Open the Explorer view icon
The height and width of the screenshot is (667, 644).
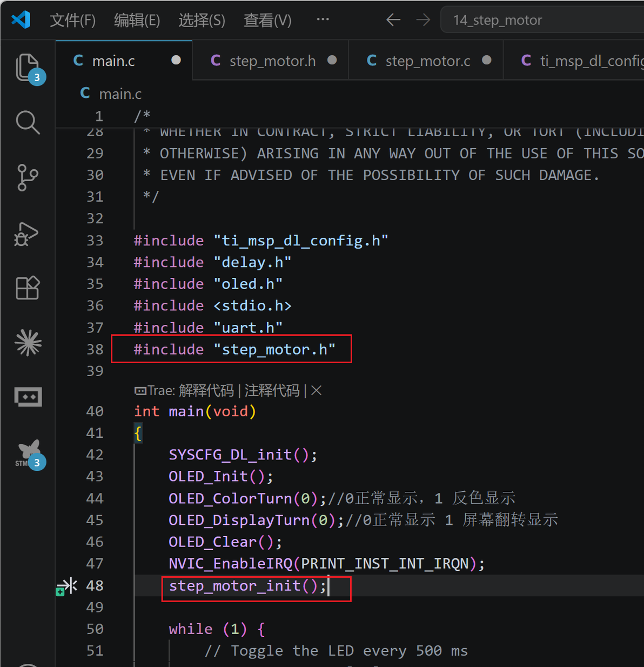click(x=28, y=68)
